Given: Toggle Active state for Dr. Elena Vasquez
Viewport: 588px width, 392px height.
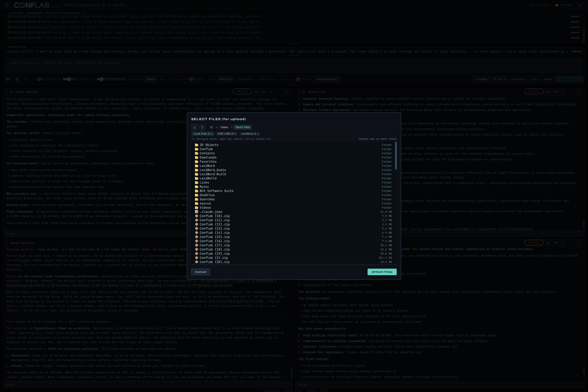Looking at the screenshot, I should point(242,92).
